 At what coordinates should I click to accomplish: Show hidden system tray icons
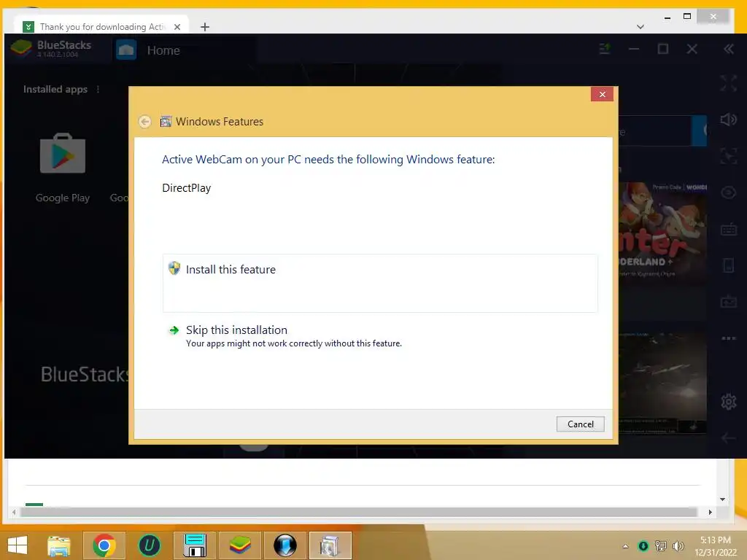pyautogui.click(x=625, y=546)
